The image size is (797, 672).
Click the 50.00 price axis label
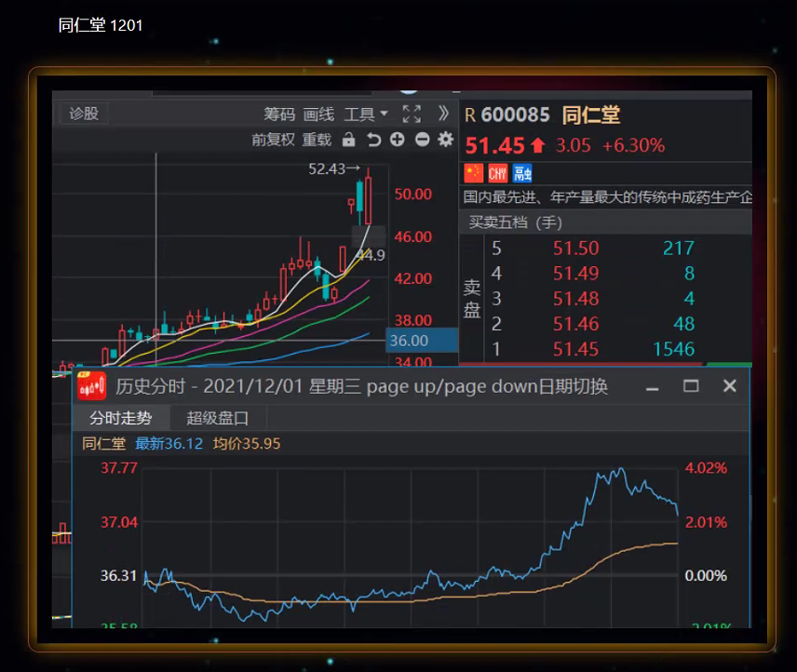pos(412,194)
